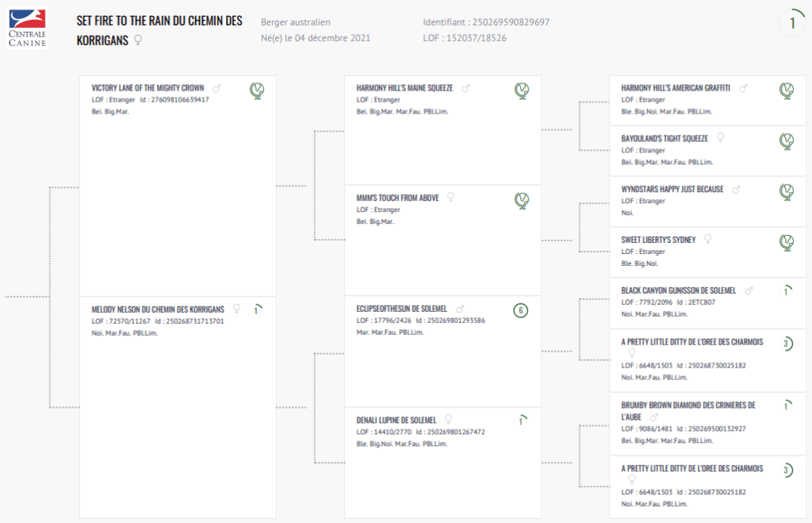Click the green badge icon on MMM's Touch From Above
The height and width of the screenshot is (523, 812).
(522, 200)
